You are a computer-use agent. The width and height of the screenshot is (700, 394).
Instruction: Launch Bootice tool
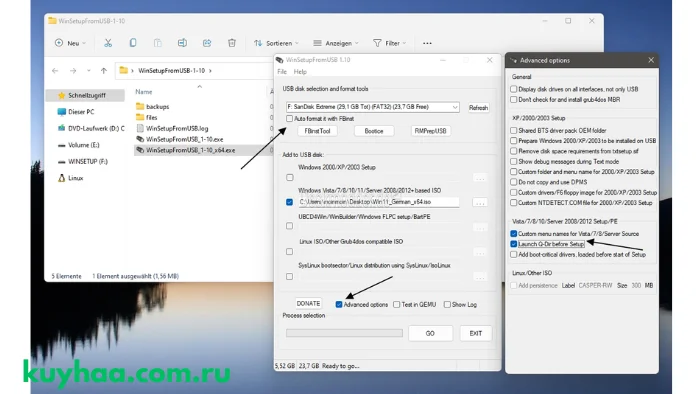click(374, 131)
